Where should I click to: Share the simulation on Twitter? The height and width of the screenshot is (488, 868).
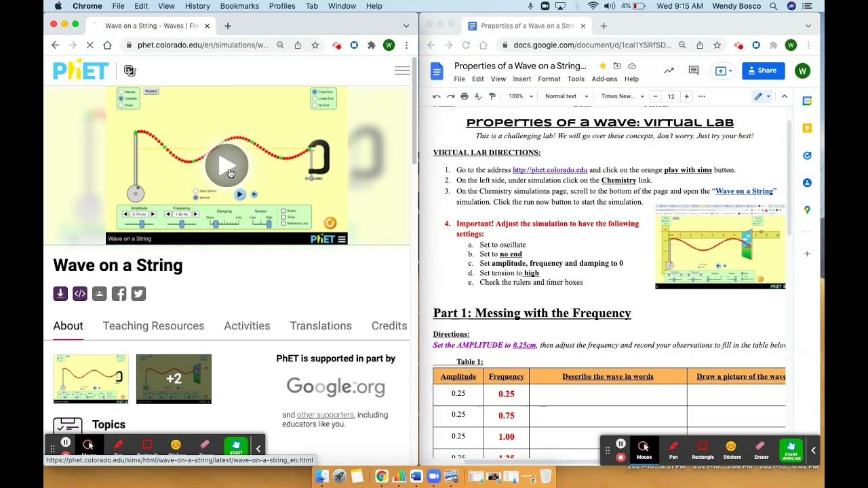[138, 293]
